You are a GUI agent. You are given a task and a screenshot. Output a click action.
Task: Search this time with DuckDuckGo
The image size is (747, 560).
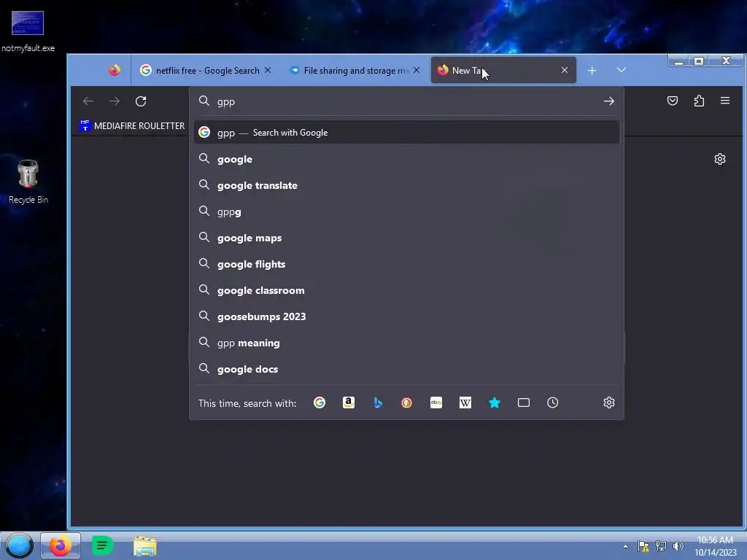pyautogui.click(x=407, y=402)
